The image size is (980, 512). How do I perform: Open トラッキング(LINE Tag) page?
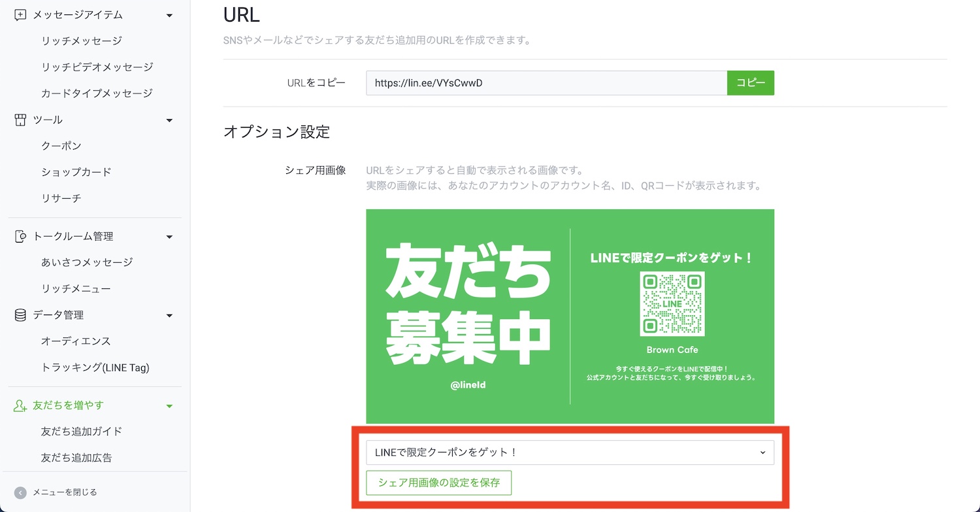tap(95, 367)
